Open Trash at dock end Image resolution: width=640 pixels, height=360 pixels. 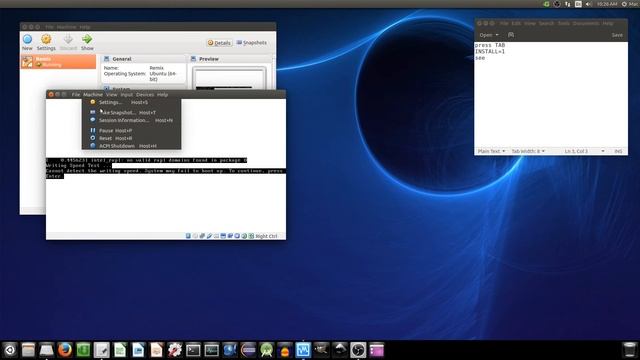click(x=630, y=350)
